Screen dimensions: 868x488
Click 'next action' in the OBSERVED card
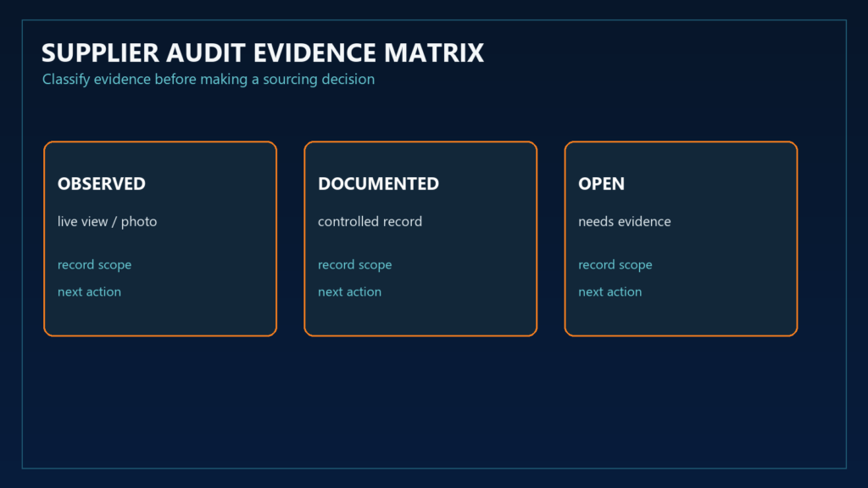click(89, 291)
